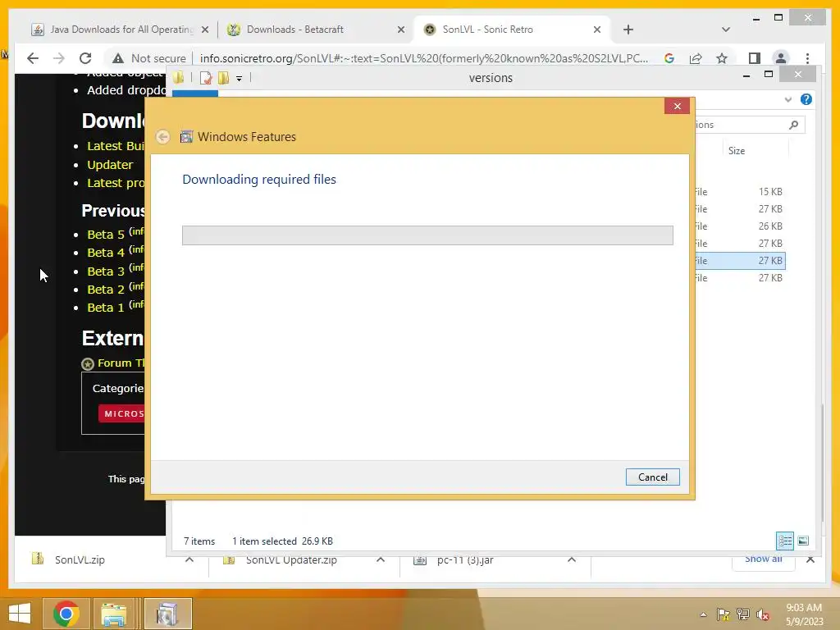Switch Explorer to Details view
The width and height of the screenshot is (840, 630).
coord(785,541)
